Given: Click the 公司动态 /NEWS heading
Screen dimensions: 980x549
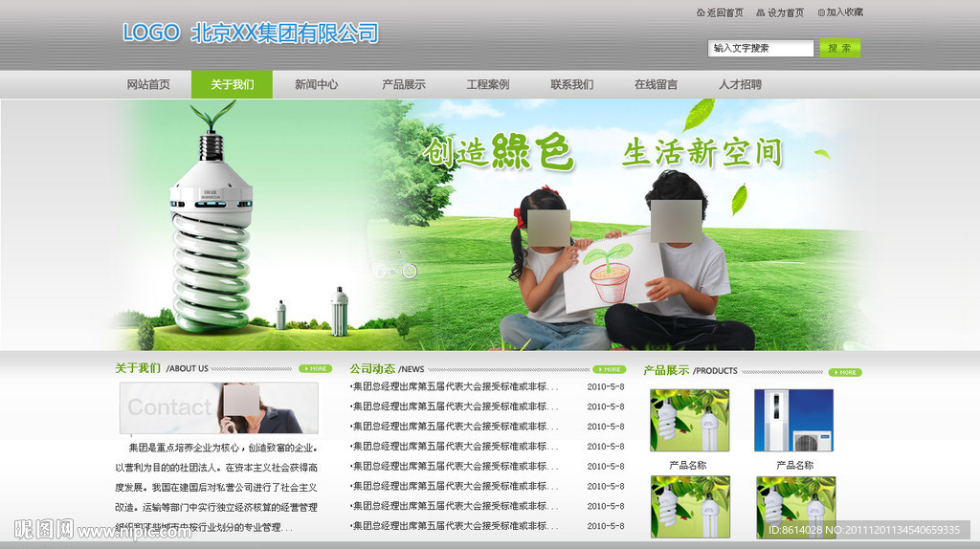Looking at the screenshot, I should tap(387, 369).
